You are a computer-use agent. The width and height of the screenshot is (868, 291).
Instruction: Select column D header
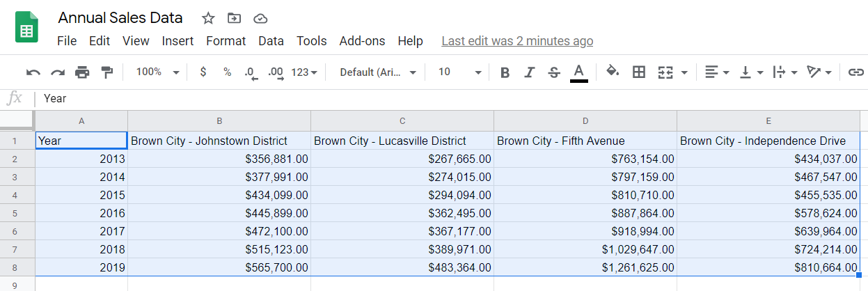click(585, 121)
